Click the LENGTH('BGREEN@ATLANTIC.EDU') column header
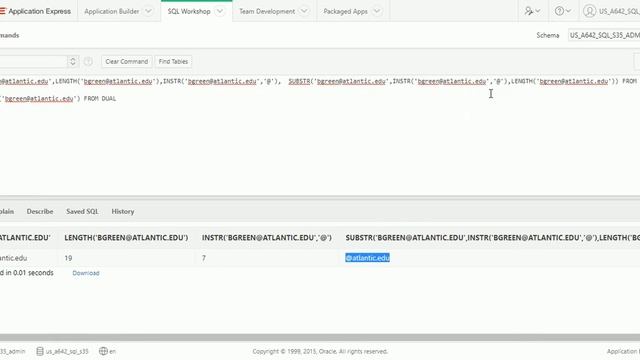The image size is (640, 360). (126, 238)
